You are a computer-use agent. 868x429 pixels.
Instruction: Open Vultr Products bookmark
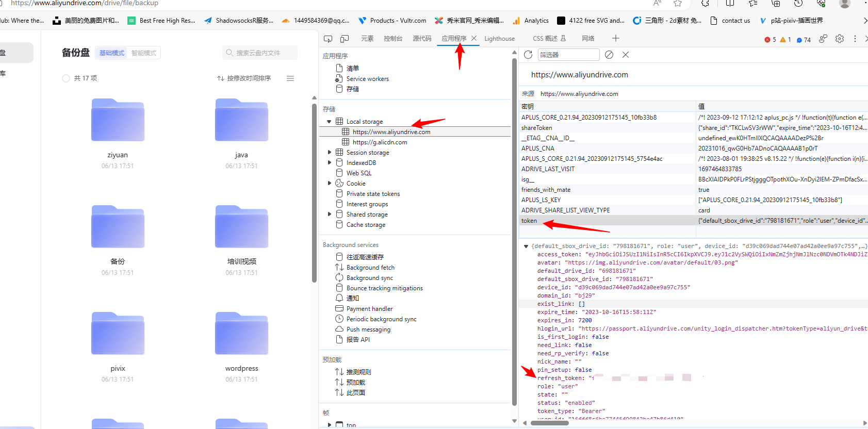392,21
